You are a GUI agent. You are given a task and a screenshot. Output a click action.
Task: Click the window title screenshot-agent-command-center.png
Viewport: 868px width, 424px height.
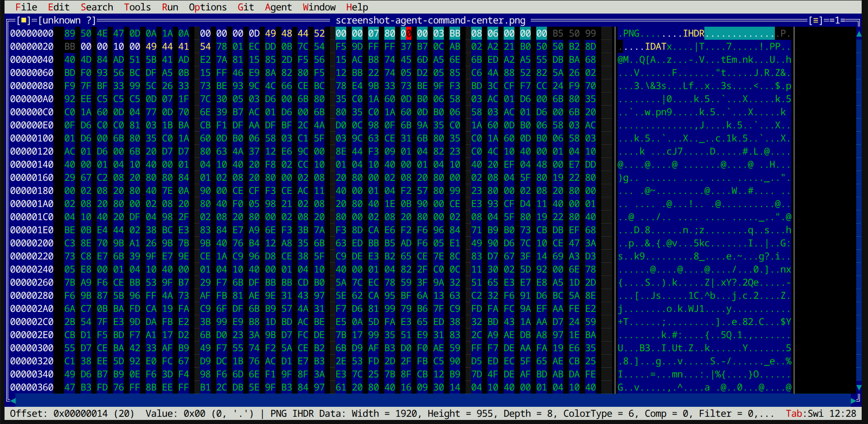[430, 20]
